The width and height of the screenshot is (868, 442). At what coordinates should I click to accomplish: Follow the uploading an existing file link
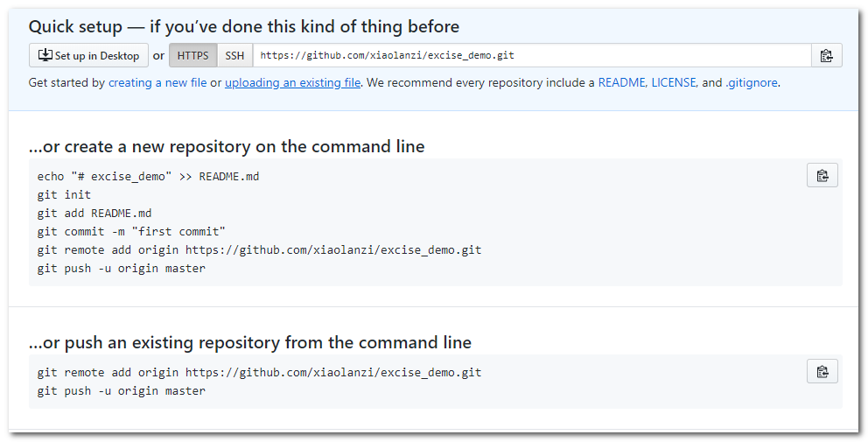tap(292, 82)
